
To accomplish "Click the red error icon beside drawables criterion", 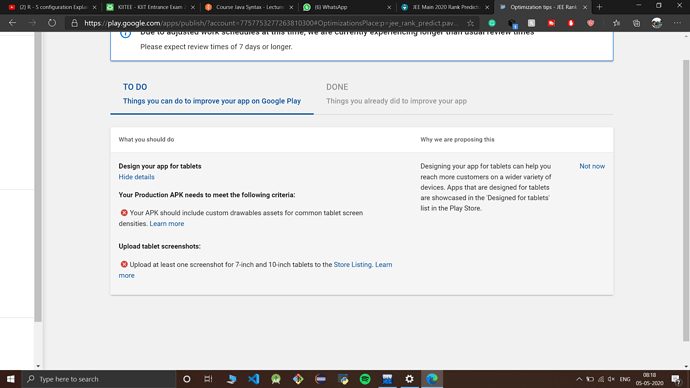I will point(124,212).
